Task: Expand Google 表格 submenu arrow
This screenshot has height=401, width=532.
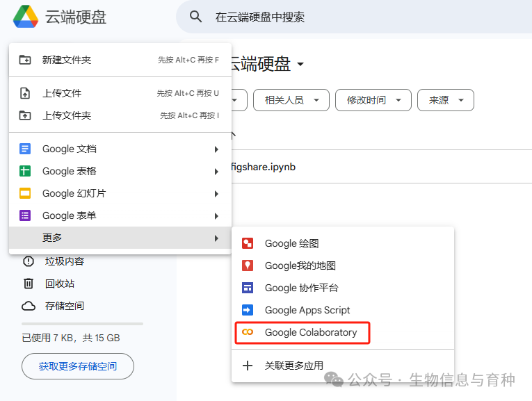Action: click(216, 172)
